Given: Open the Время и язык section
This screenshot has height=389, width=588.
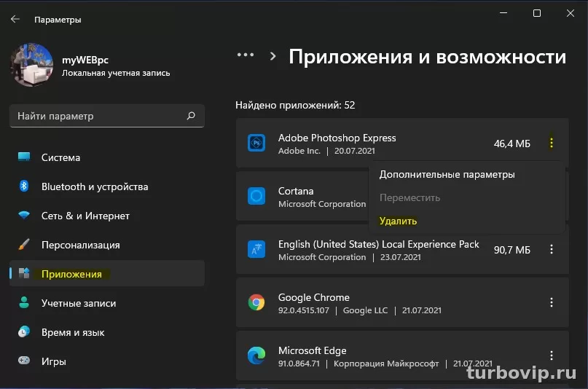Looking at the screenshot, I should pos(107,332).
